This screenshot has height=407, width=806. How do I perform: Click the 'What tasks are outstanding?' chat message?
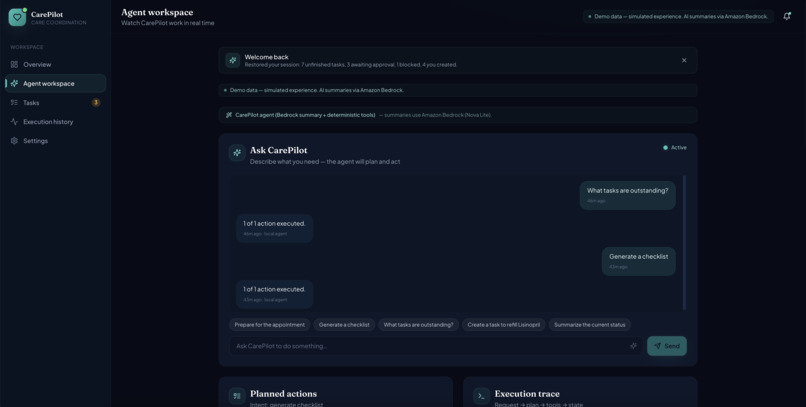pyautogui.click(x=628, y=195)
